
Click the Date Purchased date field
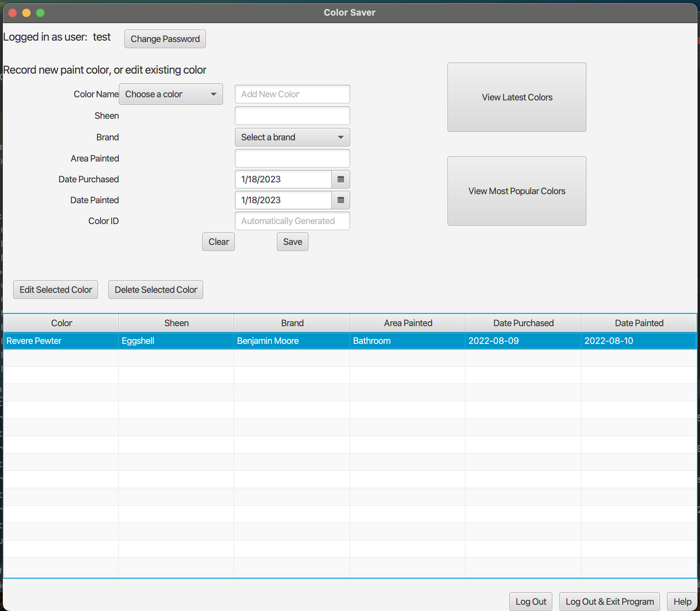point(283,179)
